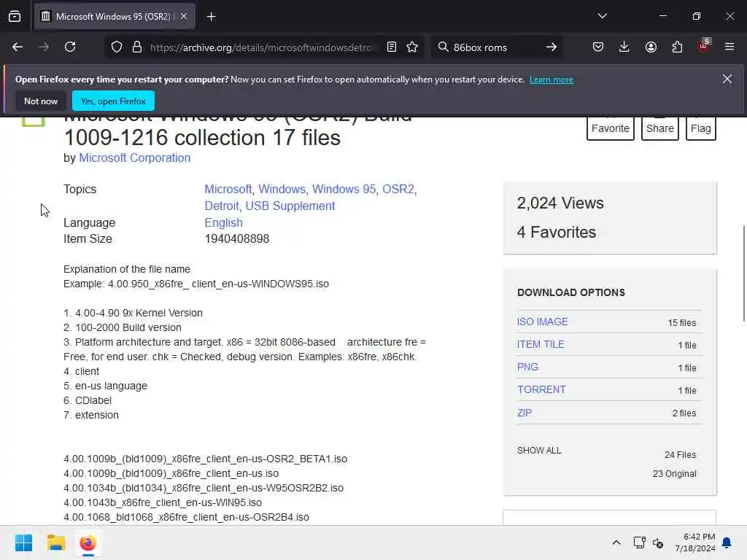Click 'Yes, open Firefox' button

pyautogui.click(x=113, y=101)
